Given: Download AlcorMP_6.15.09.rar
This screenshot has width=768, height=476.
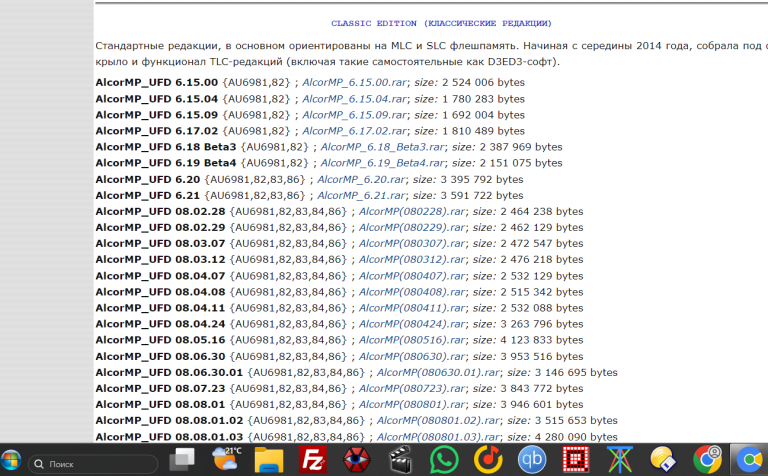Looking at the screenshot, I should (x=355, y=115).
